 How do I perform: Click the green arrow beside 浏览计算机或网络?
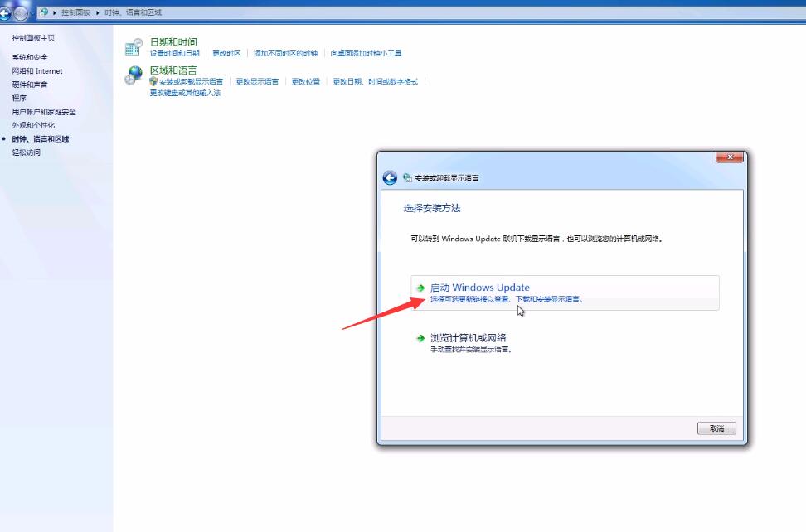point(420,338)
